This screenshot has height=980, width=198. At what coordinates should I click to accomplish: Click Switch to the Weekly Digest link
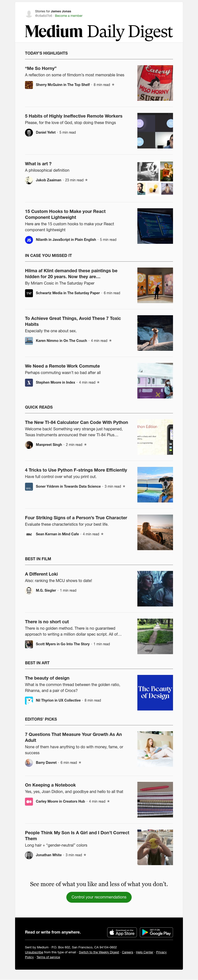99,952
